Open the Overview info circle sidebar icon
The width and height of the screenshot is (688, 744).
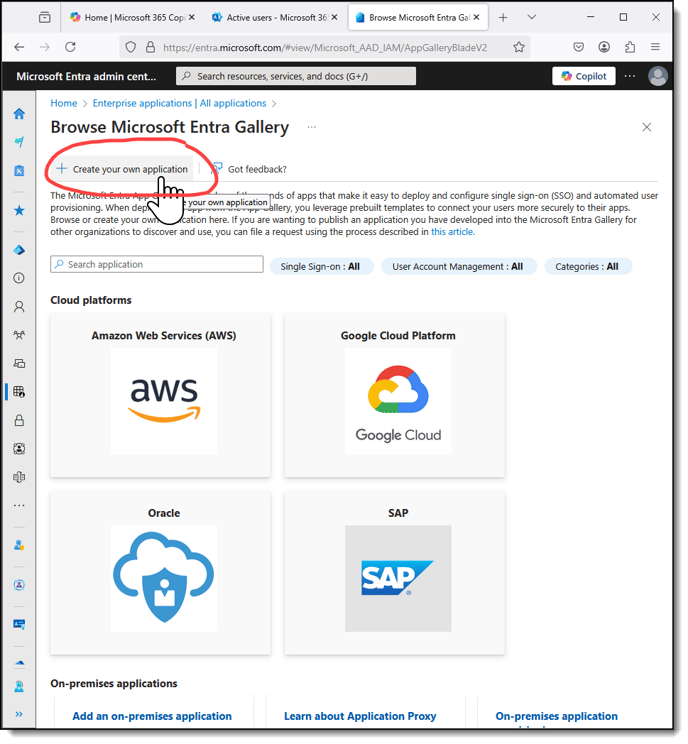click(x=19, y=279)
